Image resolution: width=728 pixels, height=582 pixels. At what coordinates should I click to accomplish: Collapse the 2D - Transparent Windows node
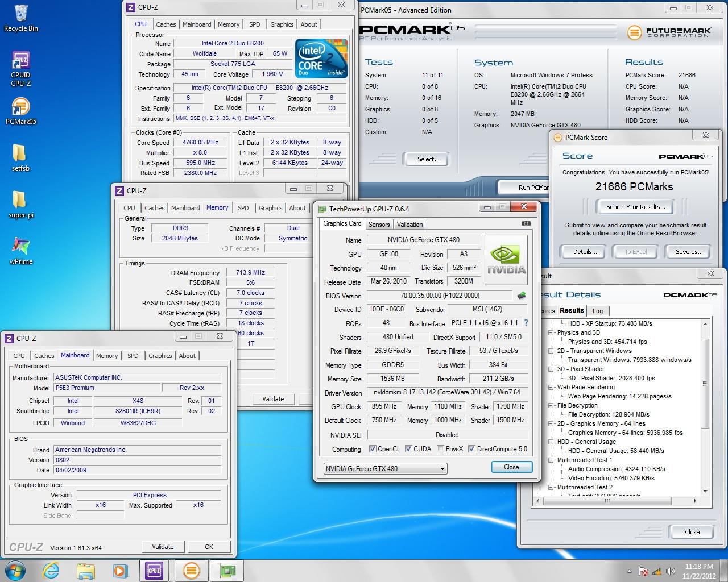point(551,351)
